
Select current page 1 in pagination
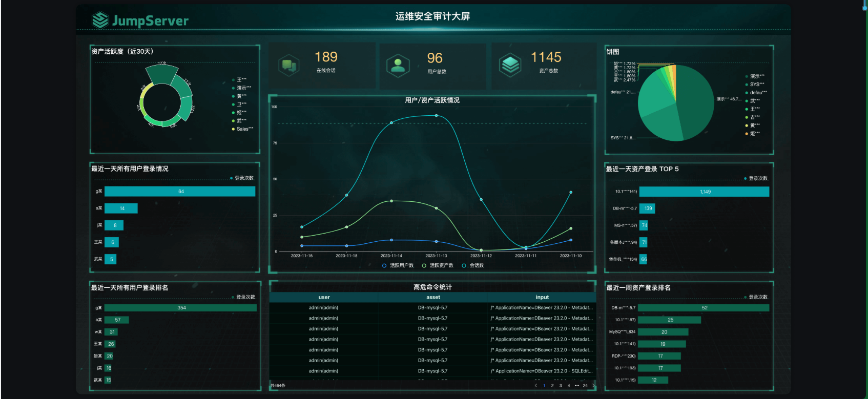pos(544,386)
